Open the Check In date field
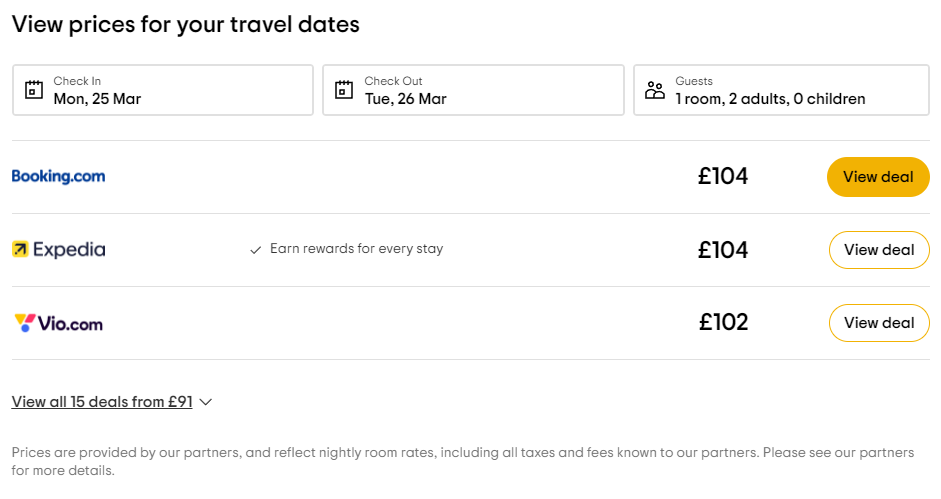 click(163, 90)
